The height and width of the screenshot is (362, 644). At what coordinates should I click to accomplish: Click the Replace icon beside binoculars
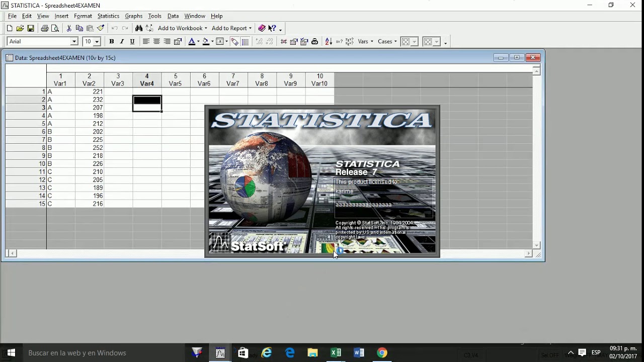pos(149,28)
